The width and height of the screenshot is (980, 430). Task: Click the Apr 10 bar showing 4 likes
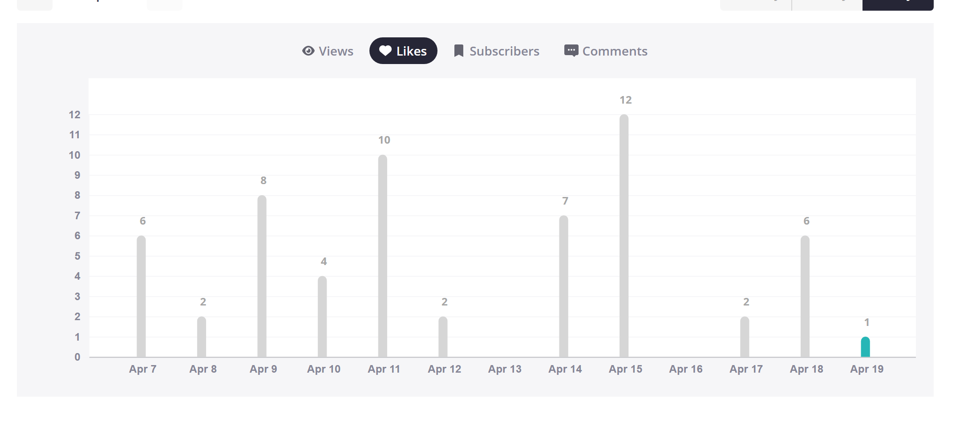point(322,316)
